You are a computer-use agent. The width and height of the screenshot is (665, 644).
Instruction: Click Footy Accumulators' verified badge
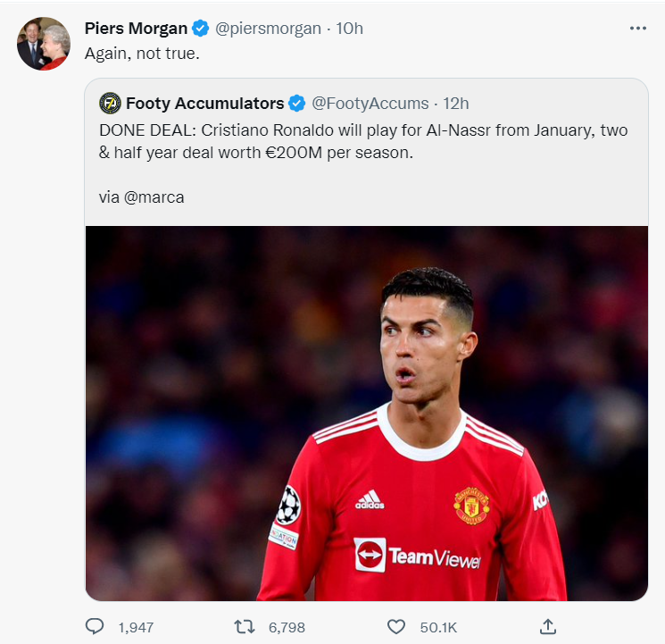(297, 103)
